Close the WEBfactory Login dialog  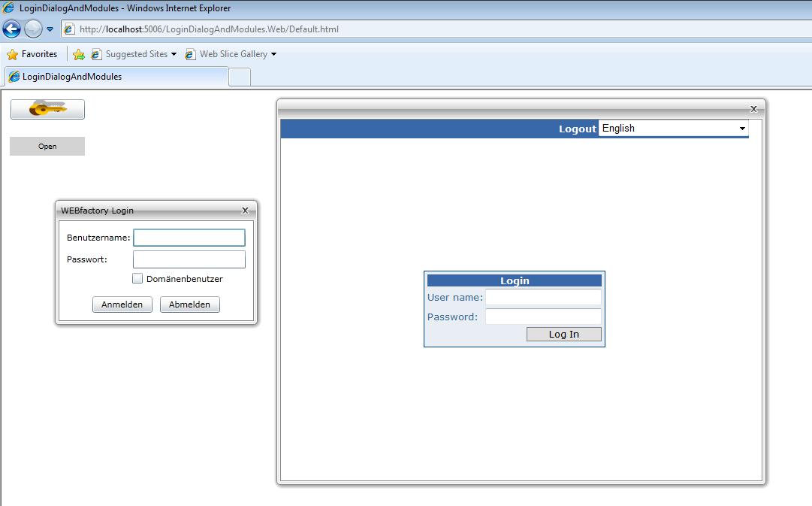tap(245, 211)
